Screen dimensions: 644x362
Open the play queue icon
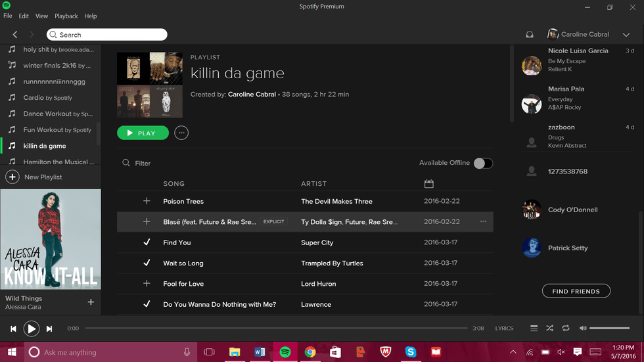coord(534,328)
